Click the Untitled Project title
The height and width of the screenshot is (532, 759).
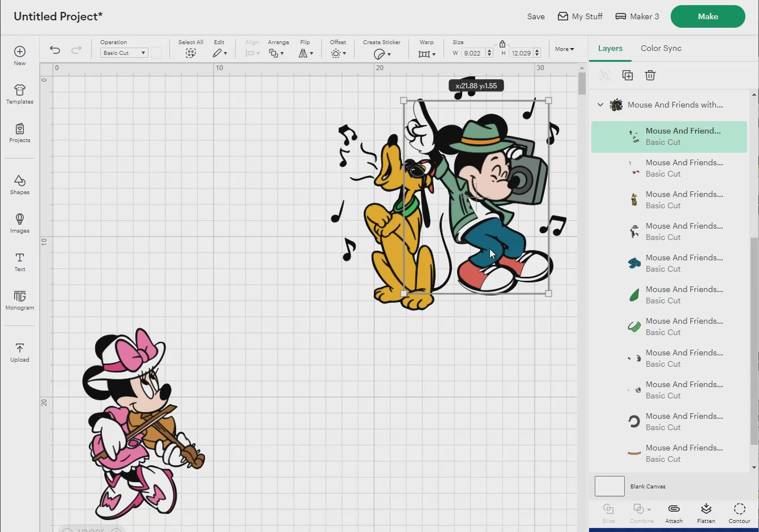58,16
